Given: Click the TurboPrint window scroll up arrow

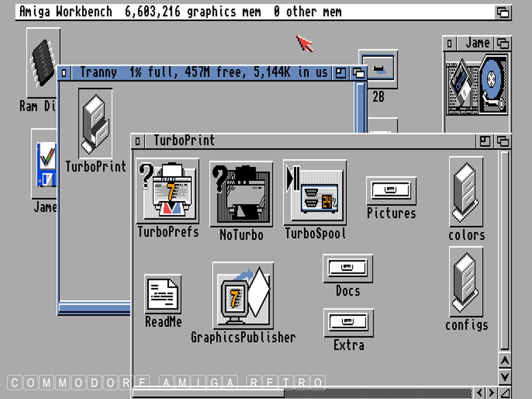Looking at the screenshot, I should [505, 360].
